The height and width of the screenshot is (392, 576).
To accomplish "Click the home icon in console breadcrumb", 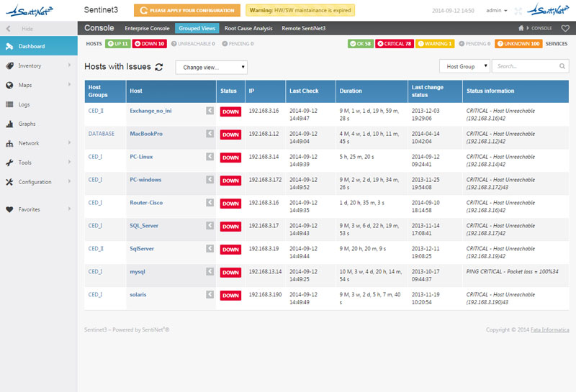I will (x=521, y=28).
